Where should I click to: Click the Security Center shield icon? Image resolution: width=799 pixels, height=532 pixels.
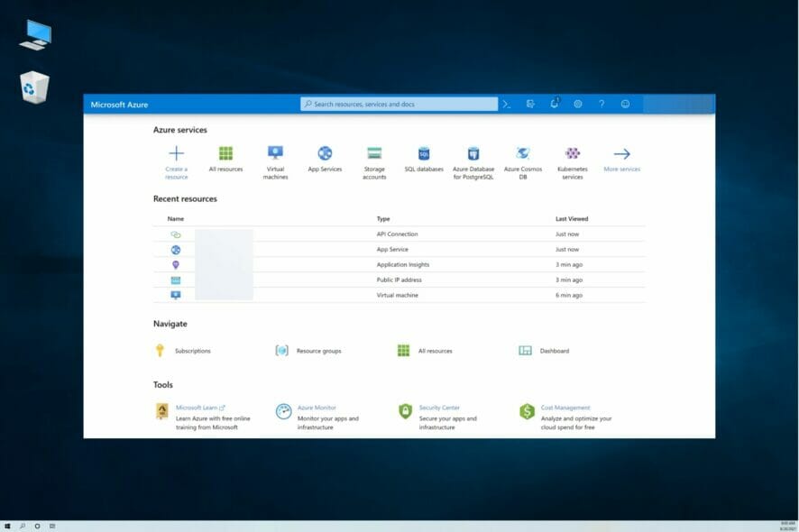405,411
